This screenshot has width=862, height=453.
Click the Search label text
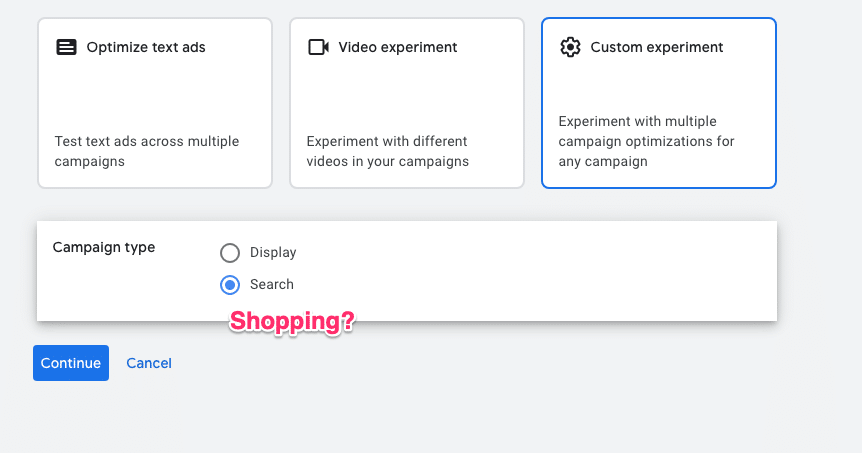point(272,284)
